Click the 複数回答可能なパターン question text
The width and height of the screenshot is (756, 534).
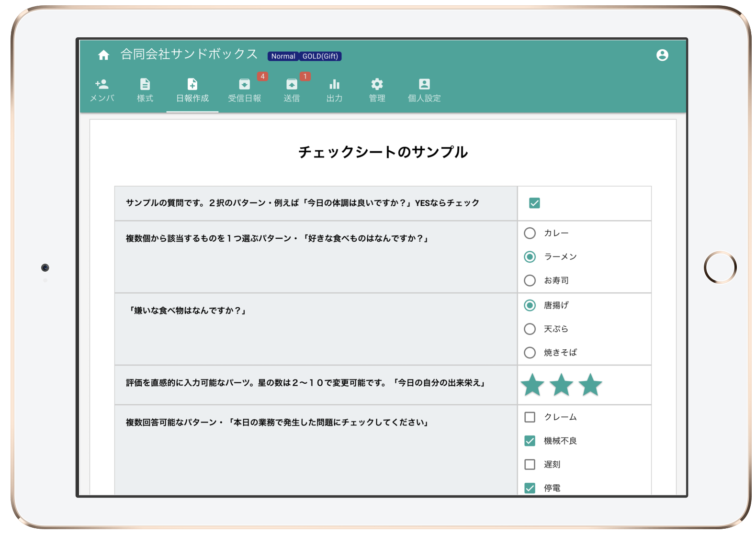click(x=278, y=423)
